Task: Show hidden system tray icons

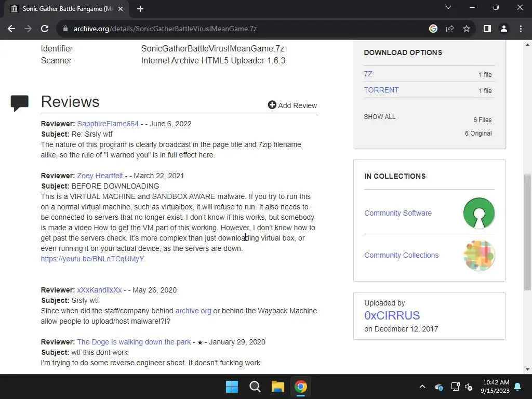Action: pos(422,387)
